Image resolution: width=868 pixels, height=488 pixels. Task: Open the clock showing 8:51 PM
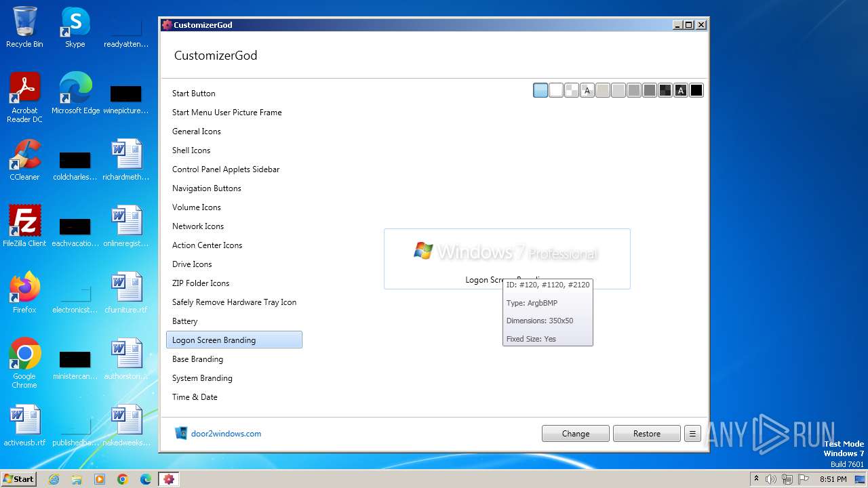[x=833, y=479]
